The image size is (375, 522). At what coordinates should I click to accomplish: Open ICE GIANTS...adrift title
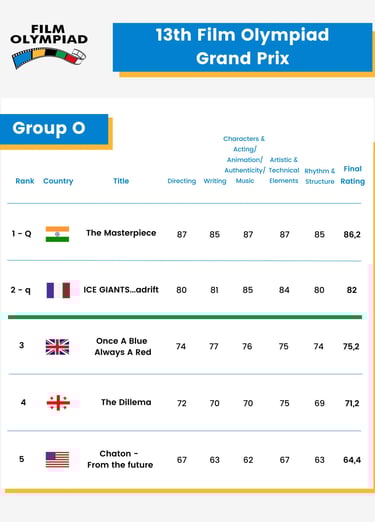tap(121, 290)
